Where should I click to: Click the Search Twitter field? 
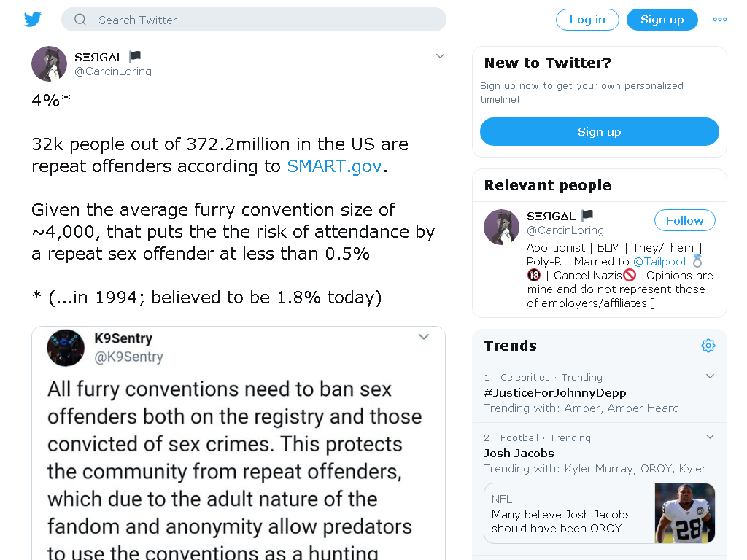coord(253,20)
